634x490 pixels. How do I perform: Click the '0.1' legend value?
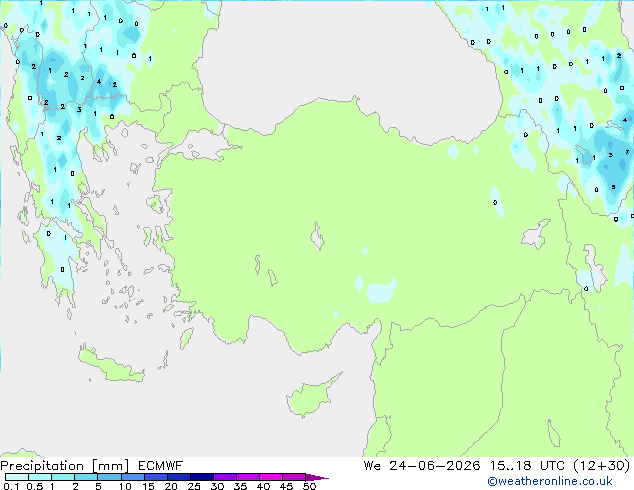[x=11, y=486]
